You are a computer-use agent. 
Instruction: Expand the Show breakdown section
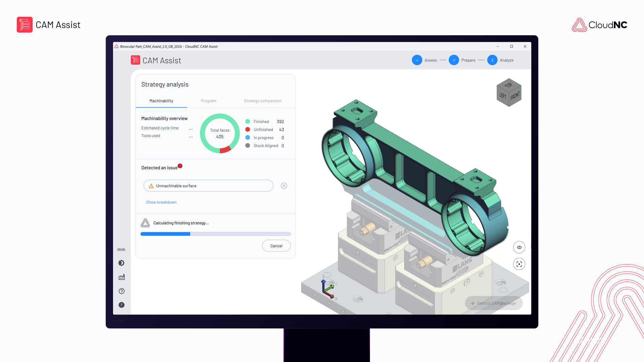click(161, 202)
